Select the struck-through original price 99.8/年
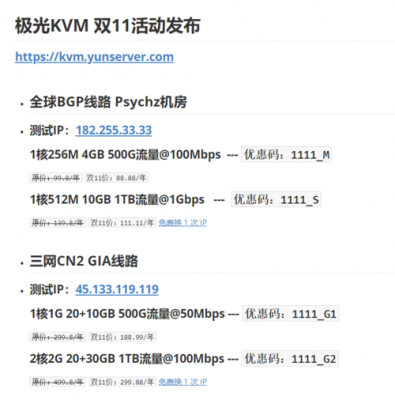395x400 pixels. coord(56,178)
